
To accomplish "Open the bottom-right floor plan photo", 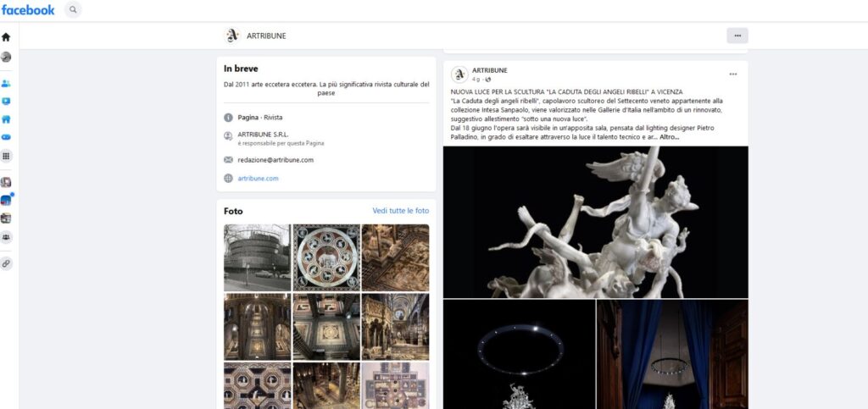I will coord(395,386).
